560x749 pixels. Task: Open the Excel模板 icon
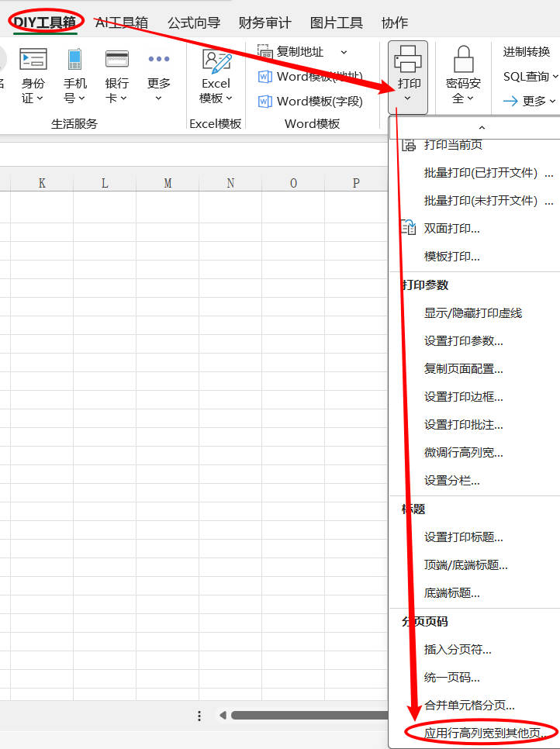point(216,62)
